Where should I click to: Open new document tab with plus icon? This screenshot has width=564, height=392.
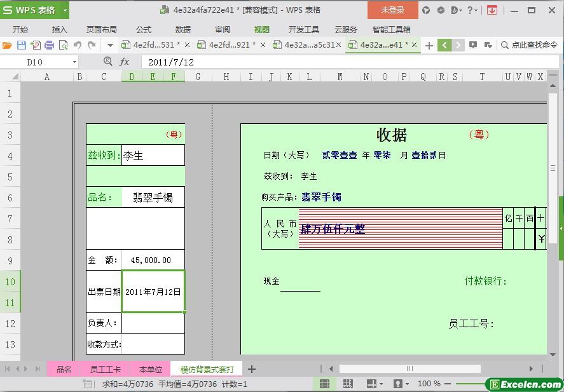point(429,45)
